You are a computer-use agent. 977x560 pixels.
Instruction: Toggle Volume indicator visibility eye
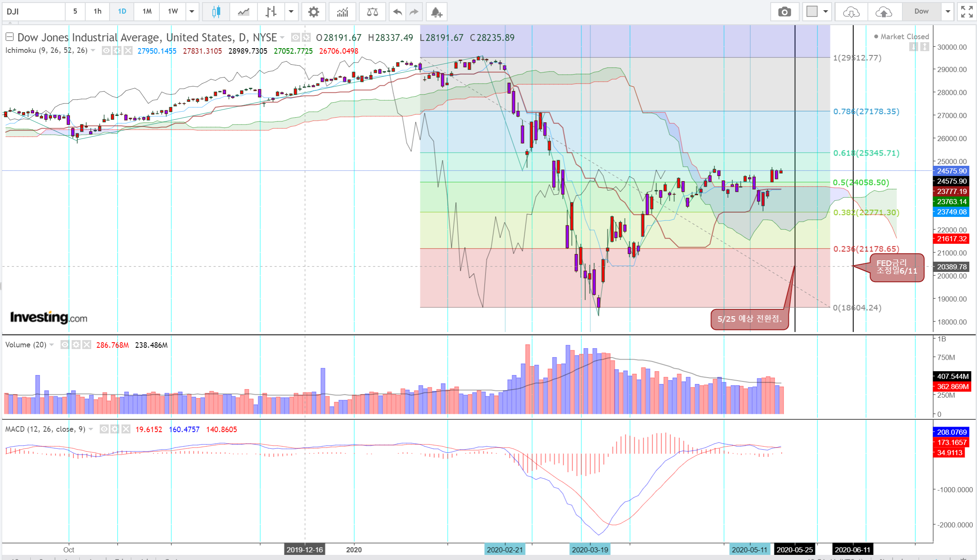point(65,344)
